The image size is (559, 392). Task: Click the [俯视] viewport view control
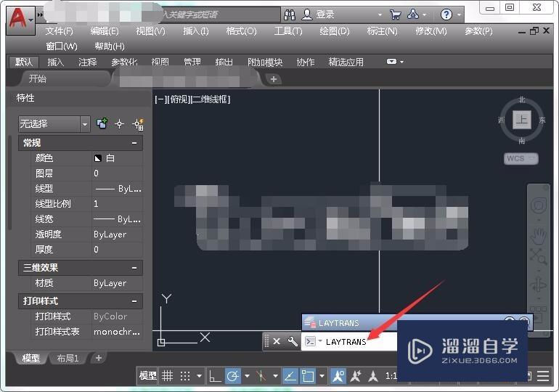coord(178,99)
